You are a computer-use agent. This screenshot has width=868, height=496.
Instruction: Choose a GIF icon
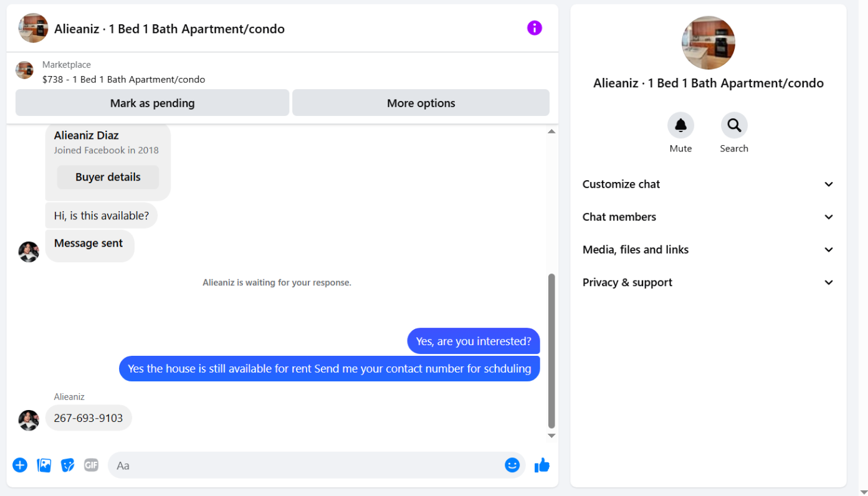pos(92,465)
